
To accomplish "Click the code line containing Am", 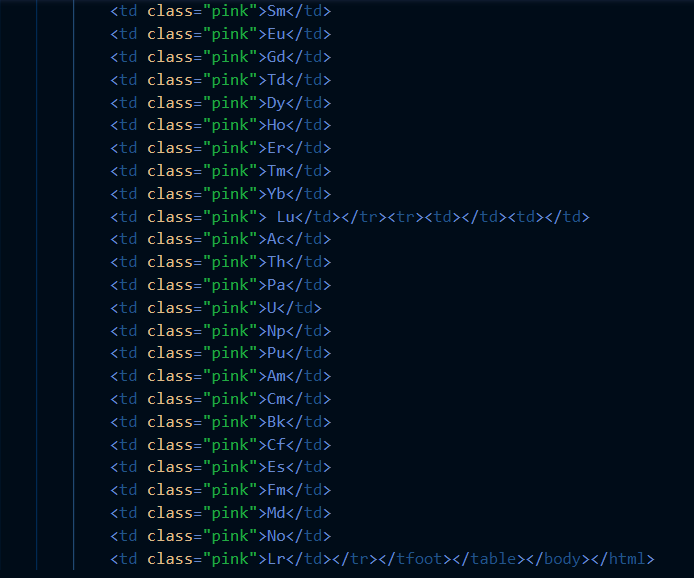I will [x=220, y=376].
